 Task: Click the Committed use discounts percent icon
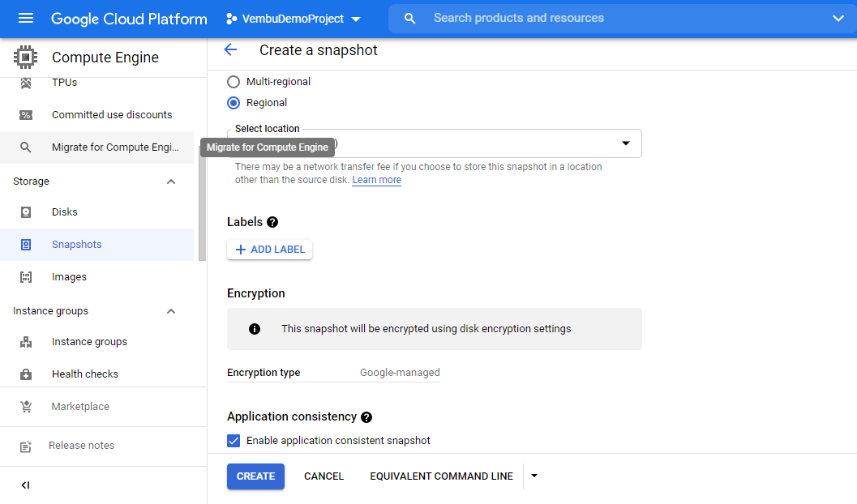coord(26,115)
